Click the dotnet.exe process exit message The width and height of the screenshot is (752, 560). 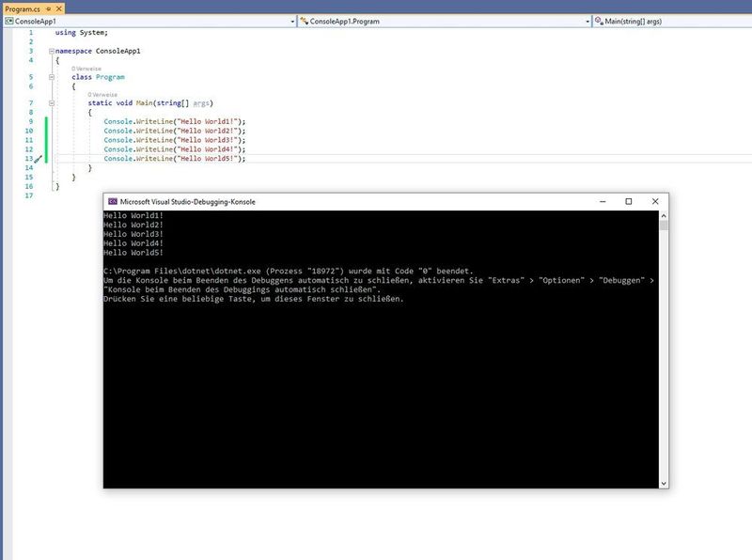click(x=289, y=272)
